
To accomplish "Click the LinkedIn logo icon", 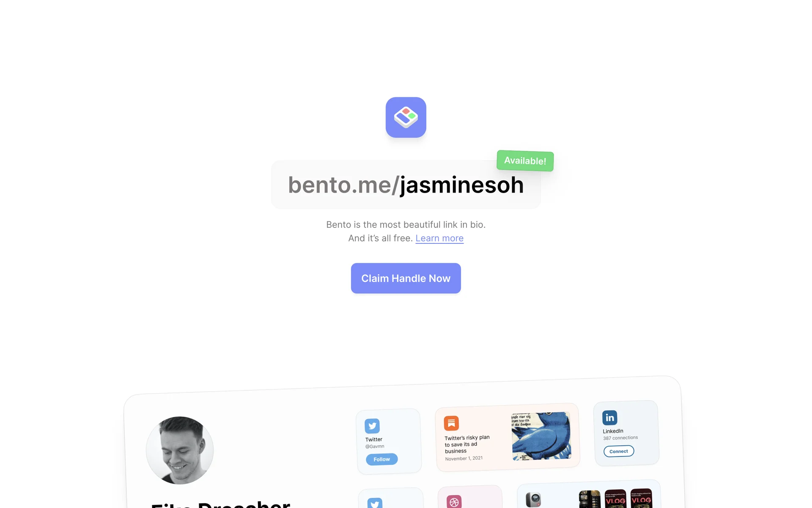I will click(x=609, y=417).
